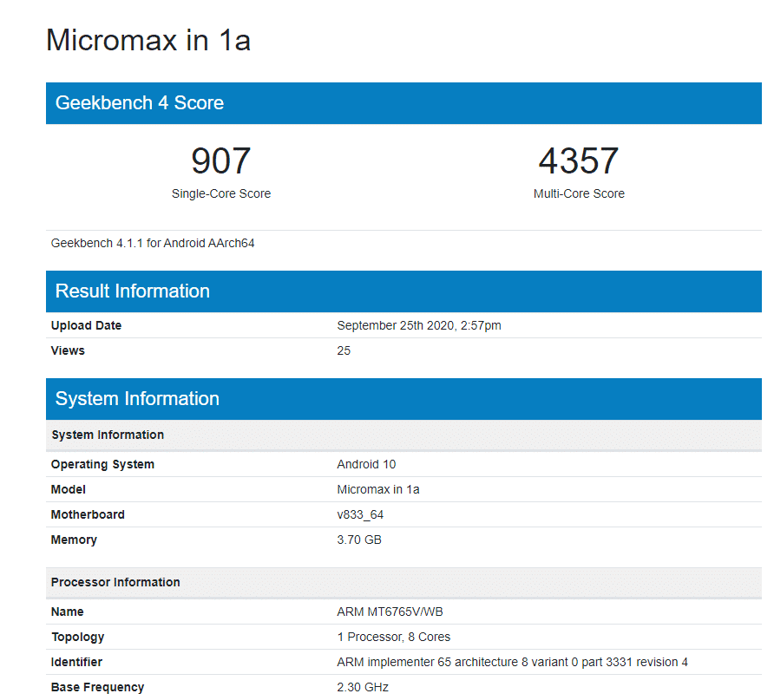The image size is (774, 700).
Task: Select the Upload Date row
Action: 260,325
